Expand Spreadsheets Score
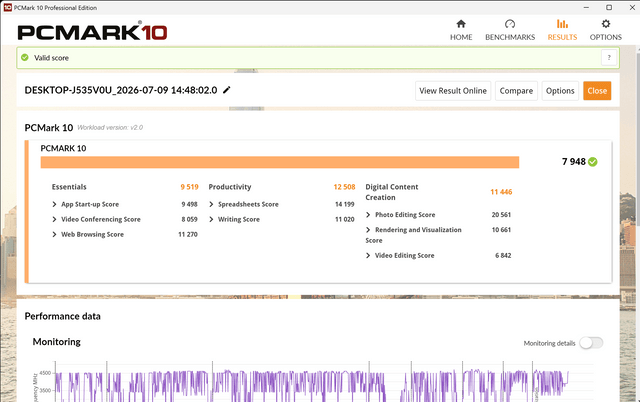Image resolution: width=640 pixels, height=402 pixels. 211,204
